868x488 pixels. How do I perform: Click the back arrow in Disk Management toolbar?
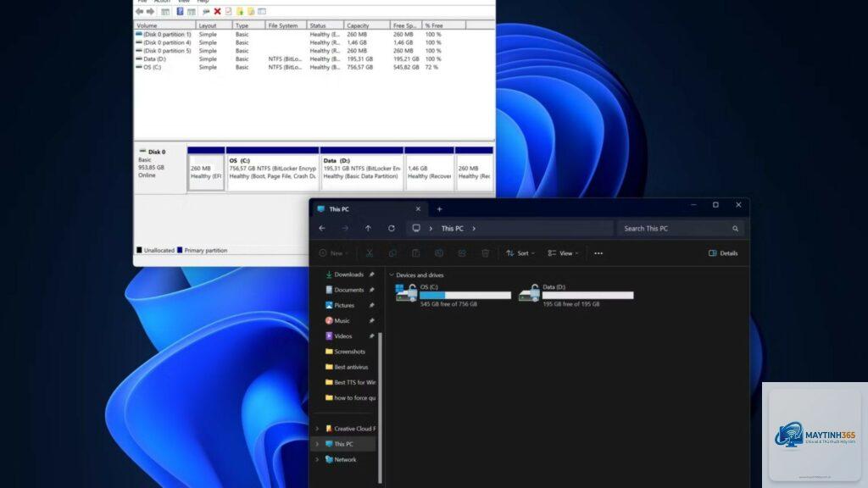tap(140, 12)
